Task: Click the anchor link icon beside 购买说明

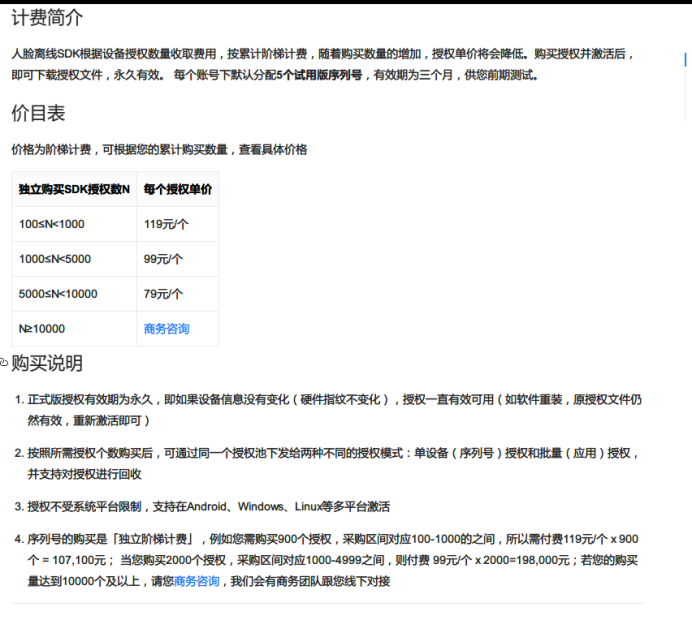Action: coord(4,363)
